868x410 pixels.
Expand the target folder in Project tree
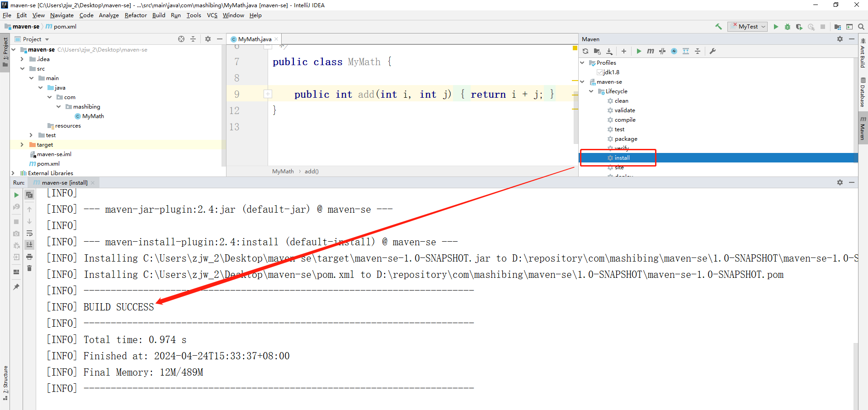22,145
